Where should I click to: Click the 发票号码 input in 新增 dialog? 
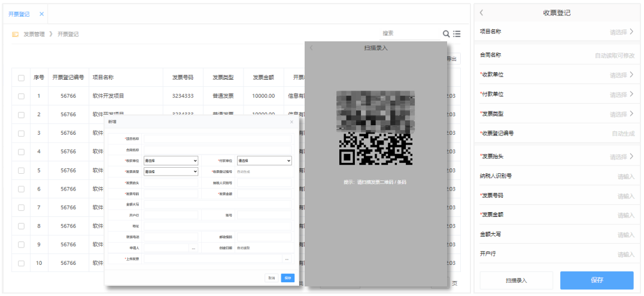171,194
